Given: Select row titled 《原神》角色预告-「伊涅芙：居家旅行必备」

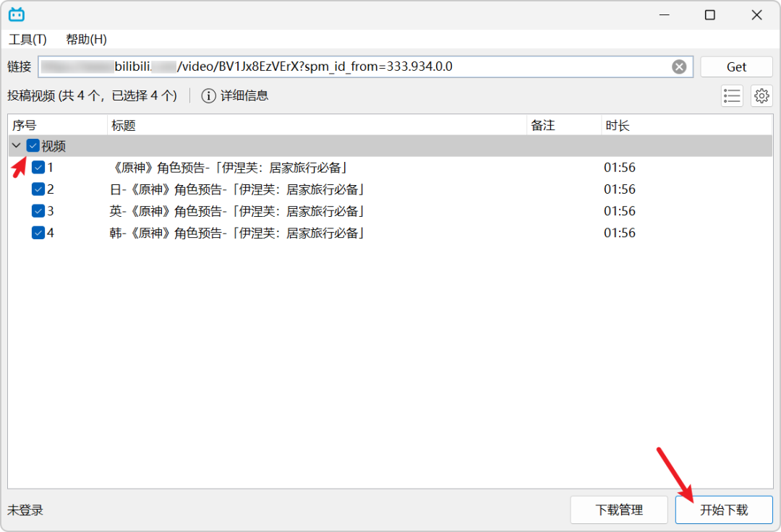Looking at the screenshot, I should tap(390, 167).
